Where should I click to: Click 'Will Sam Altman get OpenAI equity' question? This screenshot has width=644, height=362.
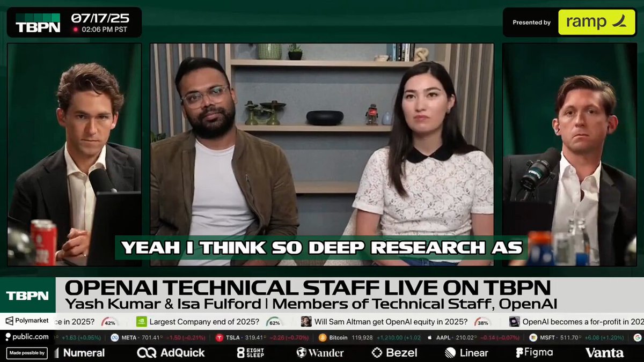pos(392,322)
